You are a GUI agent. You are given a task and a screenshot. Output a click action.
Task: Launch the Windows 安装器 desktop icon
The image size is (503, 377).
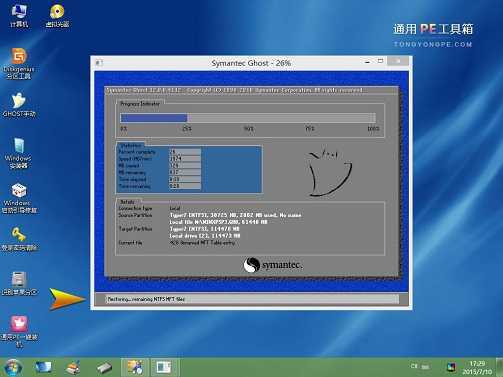point(18,153)
